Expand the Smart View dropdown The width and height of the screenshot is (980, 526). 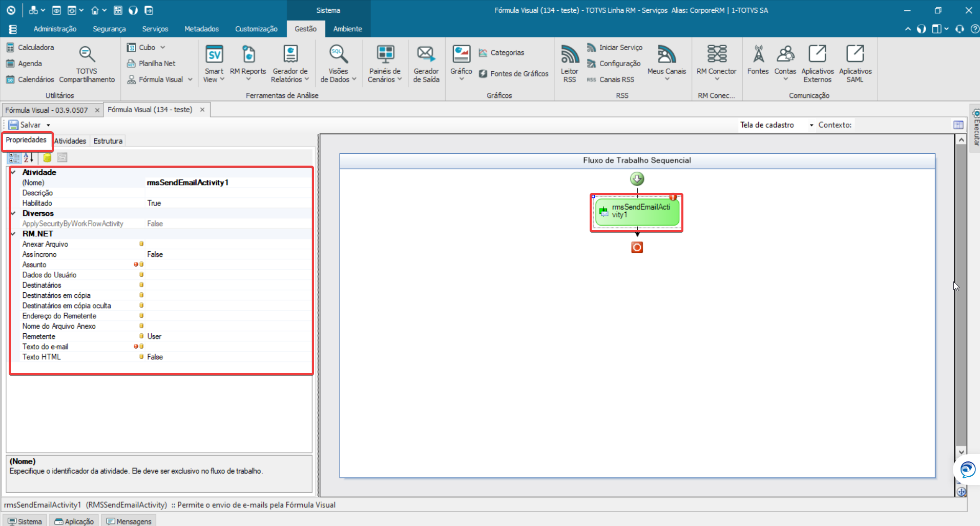click(x=222, y=79)
